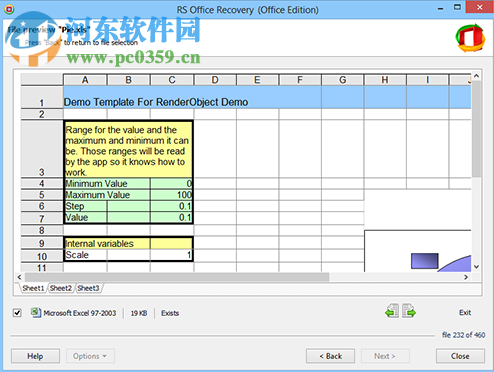Click the 'Exists' status label

pyautogui.click(x=170, y=313)
